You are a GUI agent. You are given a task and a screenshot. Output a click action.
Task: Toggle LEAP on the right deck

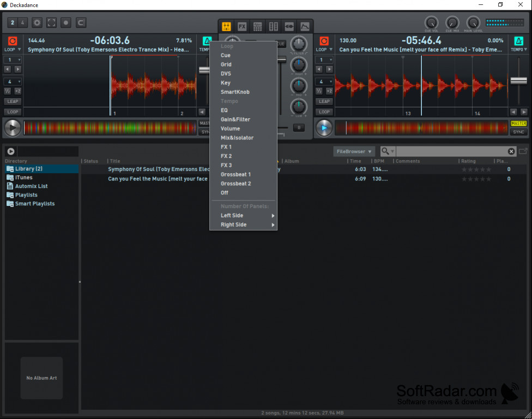[x=324, y=101]
